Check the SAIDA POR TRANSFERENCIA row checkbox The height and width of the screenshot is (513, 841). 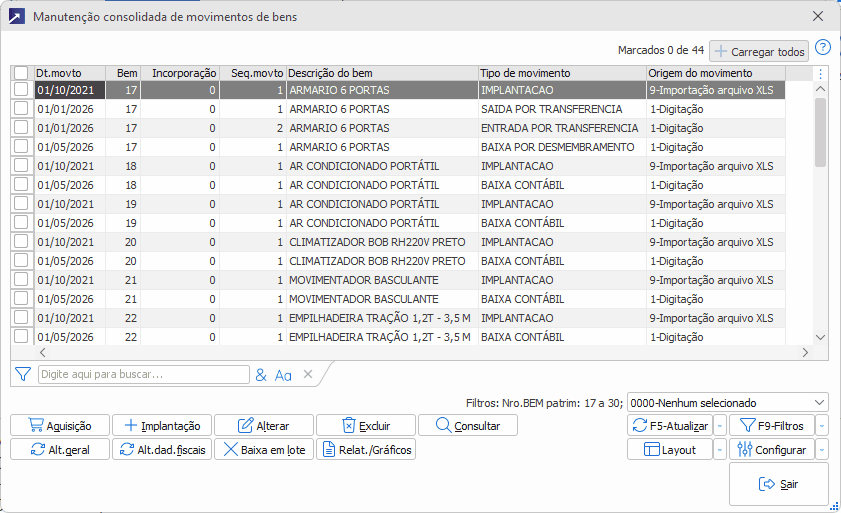click(21, 108)
